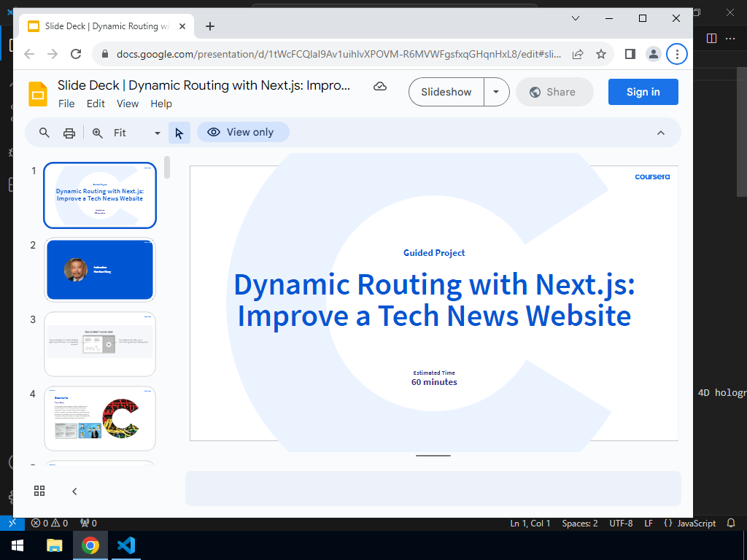
Task: Open Chrome three-dot menu
Action: [676, 54]
